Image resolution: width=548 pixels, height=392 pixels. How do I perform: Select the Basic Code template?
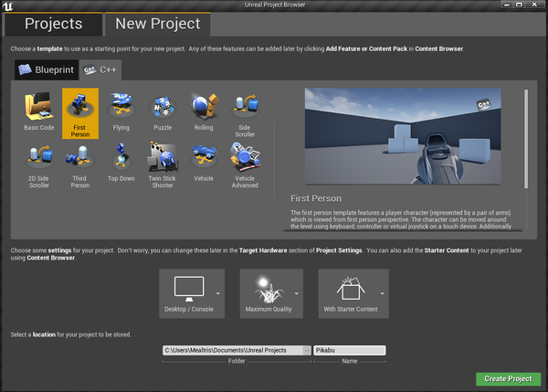point(39,111)
